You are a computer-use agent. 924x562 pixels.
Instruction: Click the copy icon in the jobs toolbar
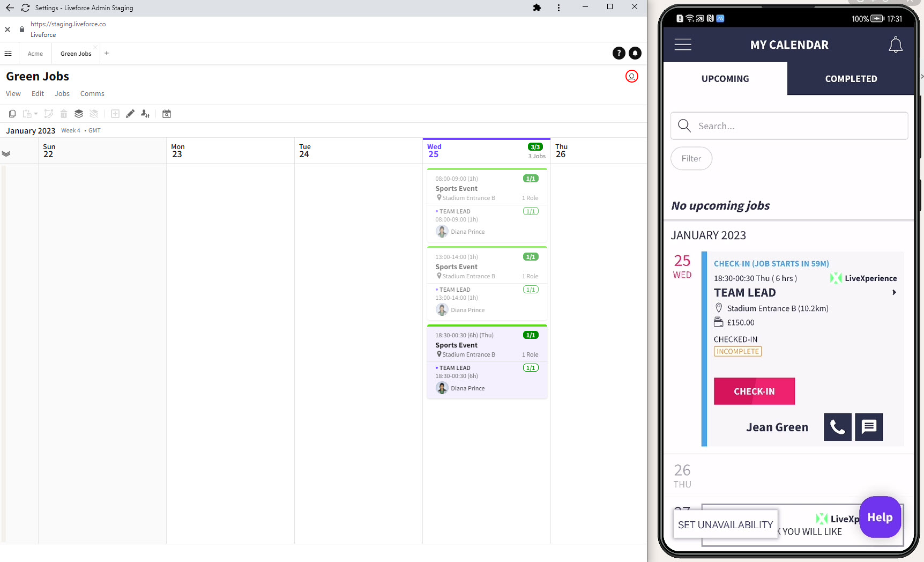tap(12, 114)
